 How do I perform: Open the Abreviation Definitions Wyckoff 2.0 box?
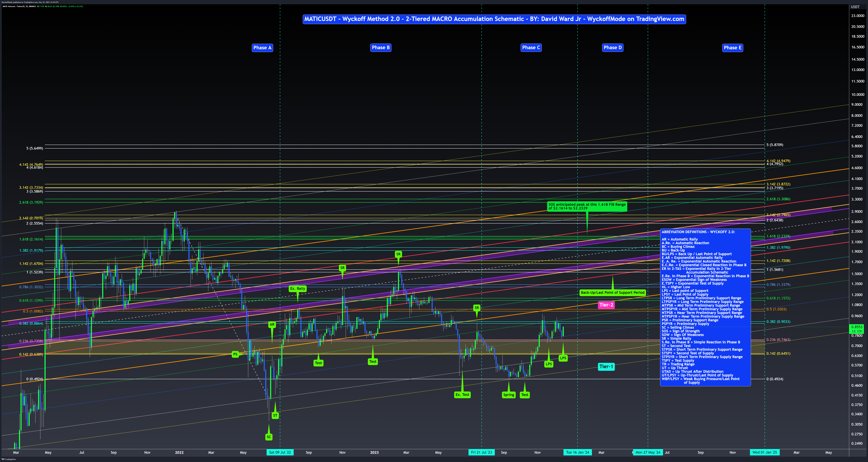pos(705,307)
